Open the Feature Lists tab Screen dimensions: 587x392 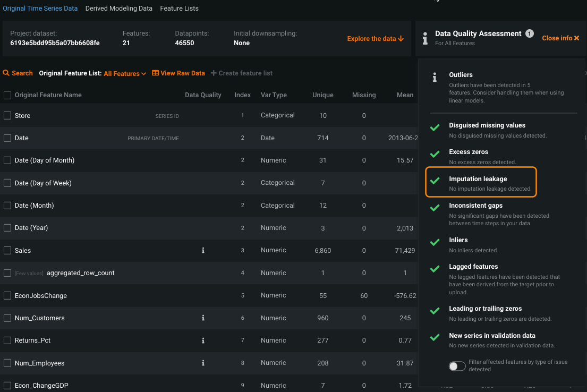coord(179,8)
